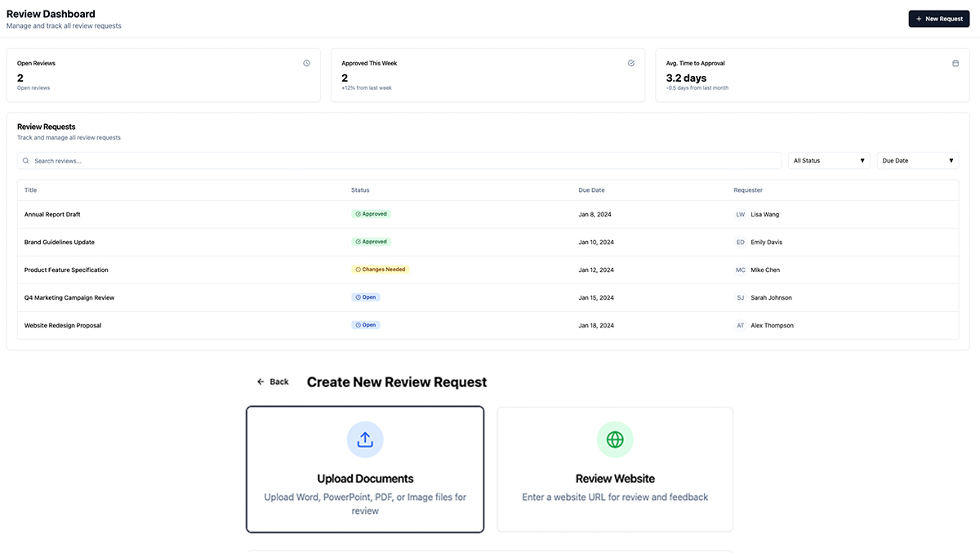The image size is (980, 553).
Task: Click the New Request button
Action: (x=938, y=19)
